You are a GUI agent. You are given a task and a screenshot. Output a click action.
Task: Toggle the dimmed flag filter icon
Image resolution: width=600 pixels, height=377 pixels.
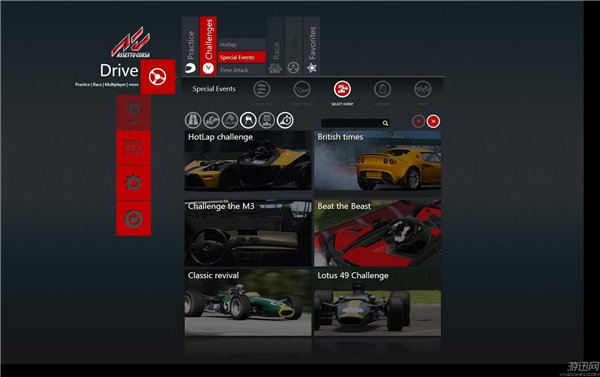click(230, 120)
